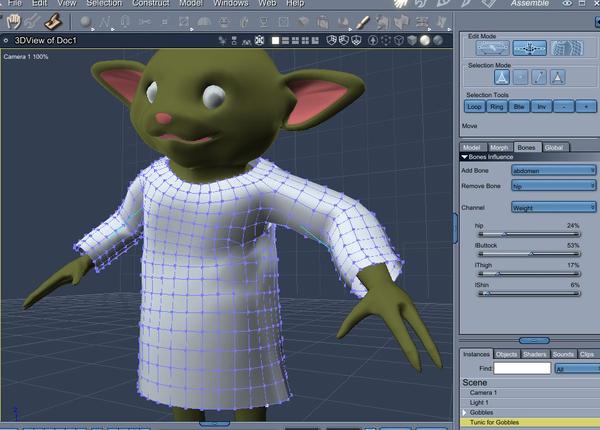Screen dimensions: 600x430
Task: Click the minus shrink selection button
Action: pyautogui.click(x=564, y=107)
